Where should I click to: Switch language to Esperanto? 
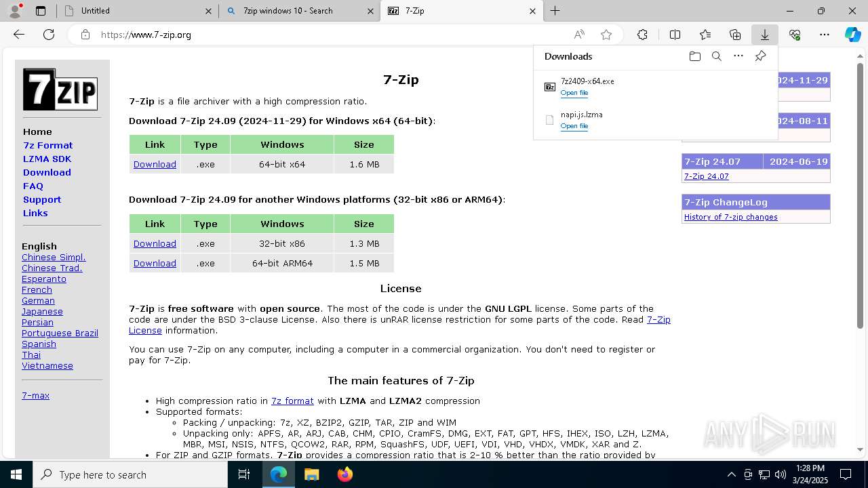[44, 279]
